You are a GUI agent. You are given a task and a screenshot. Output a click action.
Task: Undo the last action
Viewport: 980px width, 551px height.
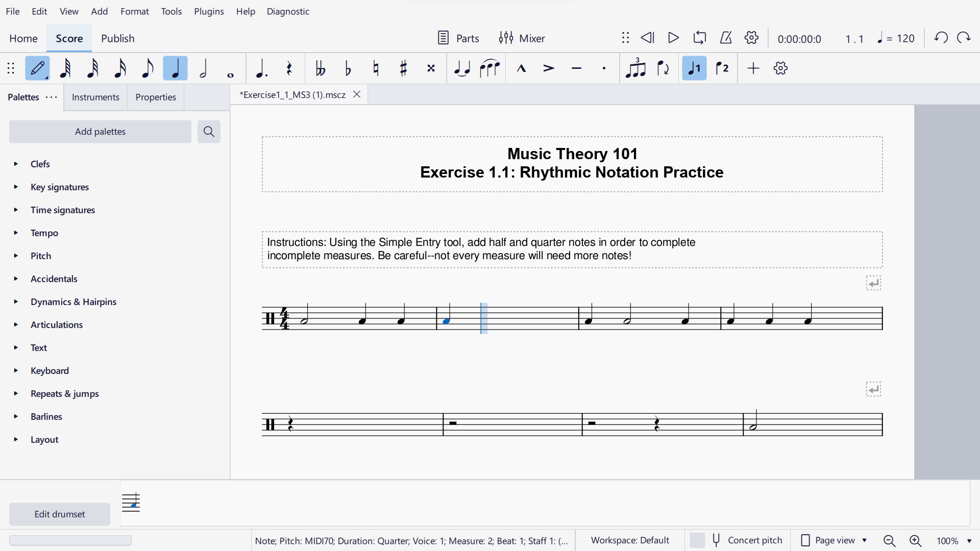[x=941, y=38]
